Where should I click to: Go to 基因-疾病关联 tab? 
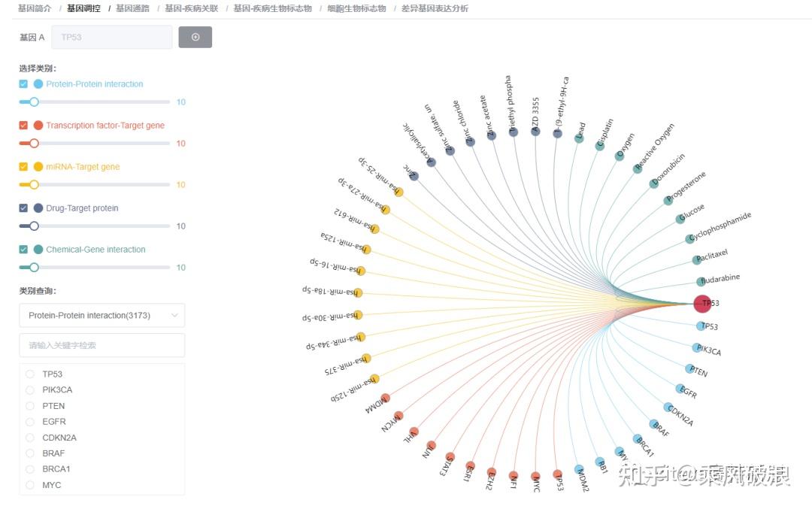(x=191, y=8)
